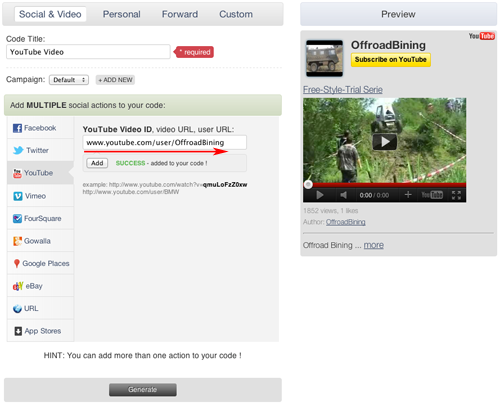Click the OffroadBining channel title
500x411 pixels.
tap(388, 45)
